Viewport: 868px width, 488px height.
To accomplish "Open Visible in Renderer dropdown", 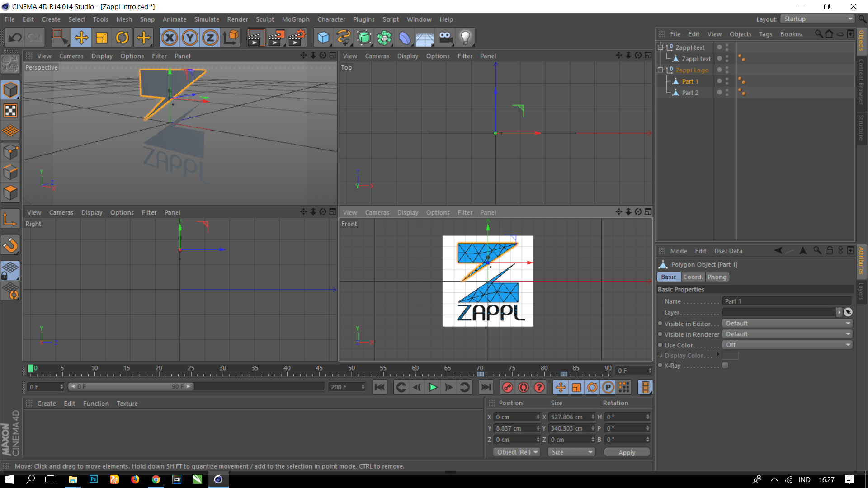I will coord(787,334).
